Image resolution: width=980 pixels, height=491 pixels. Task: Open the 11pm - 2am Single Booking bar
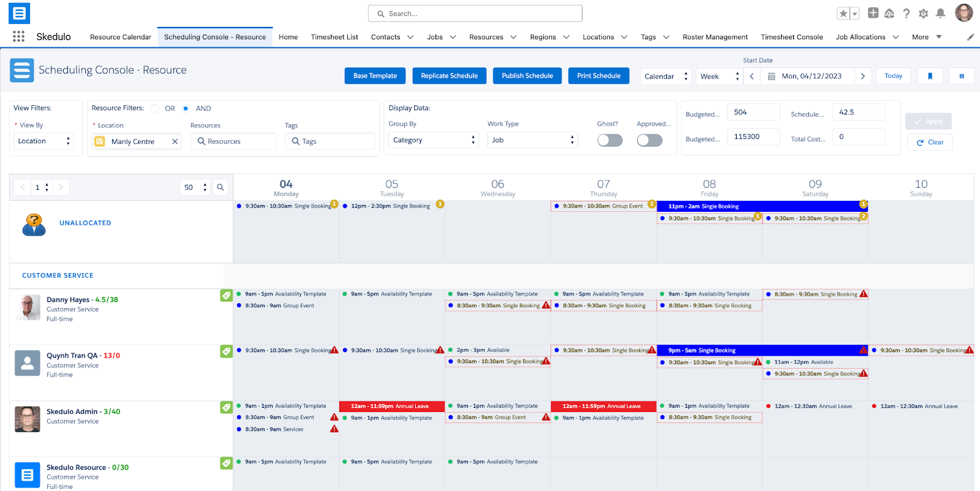coord(763,206)
